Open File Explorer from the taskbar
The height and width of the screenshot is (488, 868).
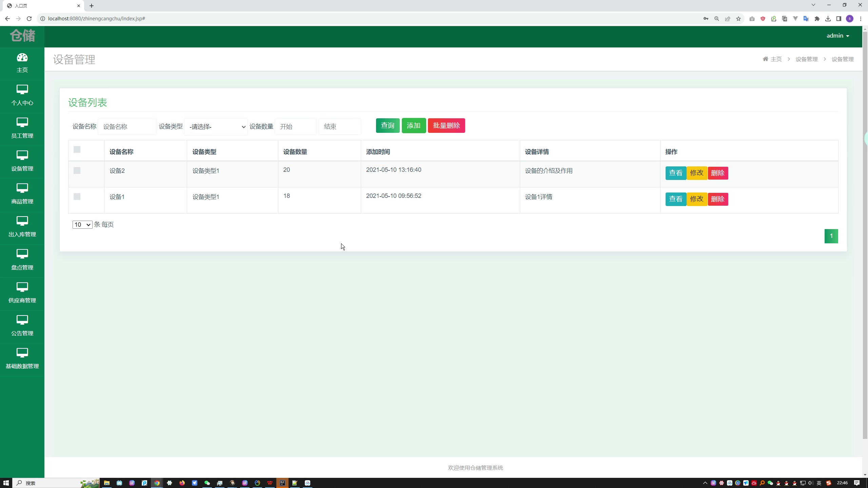(x=107, y=483)
